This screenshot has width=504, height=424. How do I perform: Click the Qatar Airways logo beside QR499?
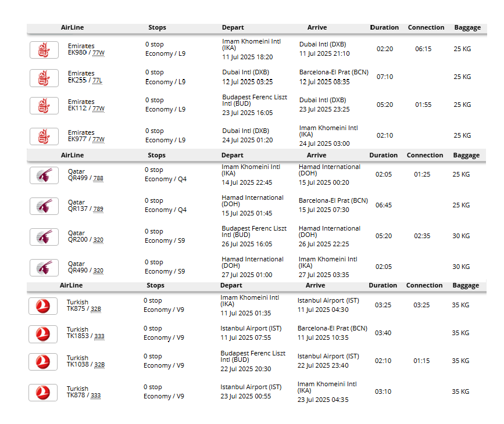tap(44, 175)
